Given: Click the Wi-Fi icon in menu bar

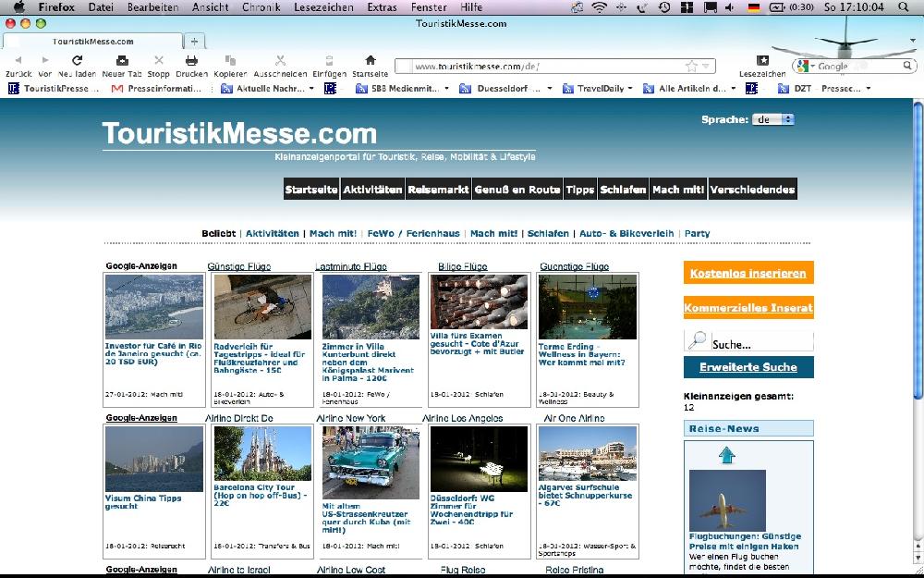Looking at the screenshot, I should (599, 7).
